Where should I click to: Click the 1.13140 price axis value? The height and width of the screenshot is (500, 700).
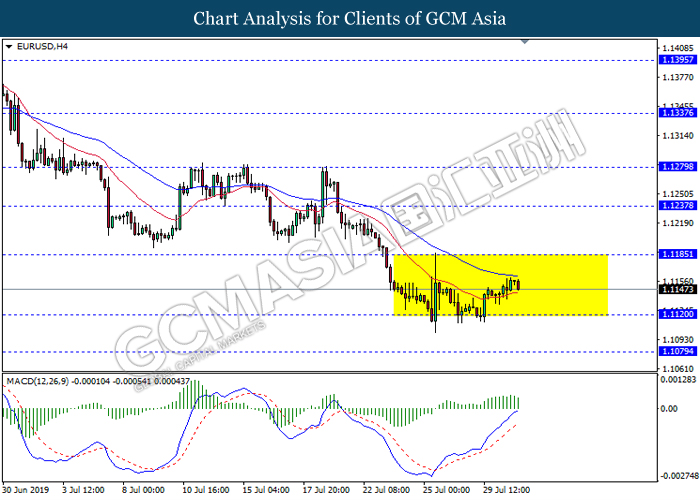(x=678, y=136)
